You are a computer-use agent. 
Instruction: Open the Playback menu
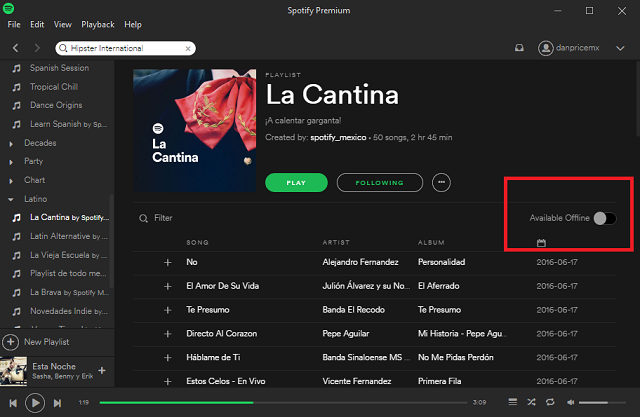click(x=98, y=24)
